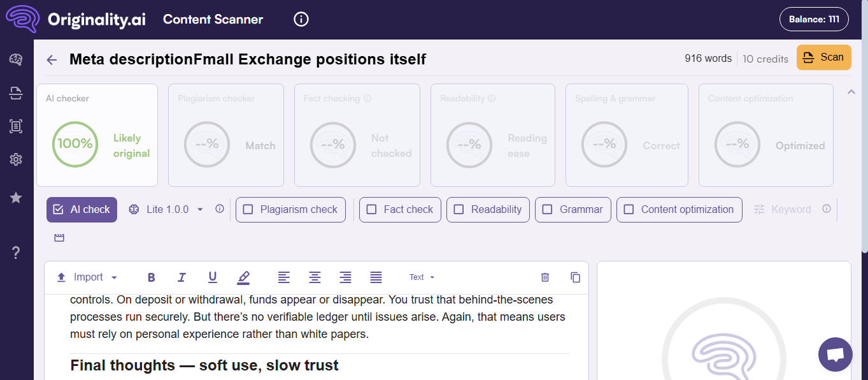Collapse the results panel with the chevron

point(851,92)
